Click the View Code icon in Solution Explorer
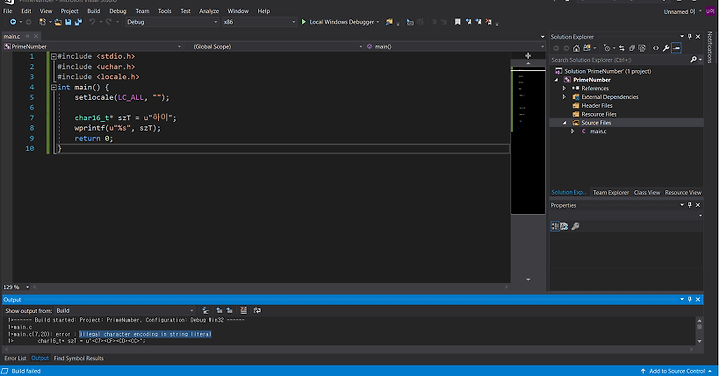Screen dimensions: 720x376 pos(656,48)
